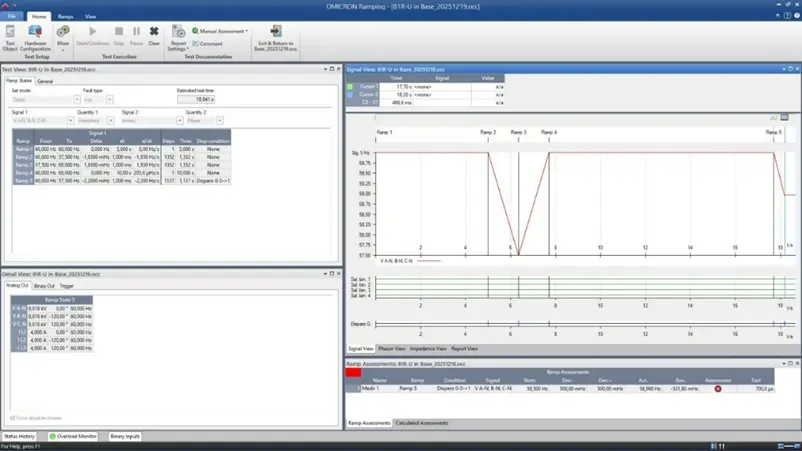The image size is (802, 451).
Task: Maximize the Detail View pane
Action: [x=331, y=274]
